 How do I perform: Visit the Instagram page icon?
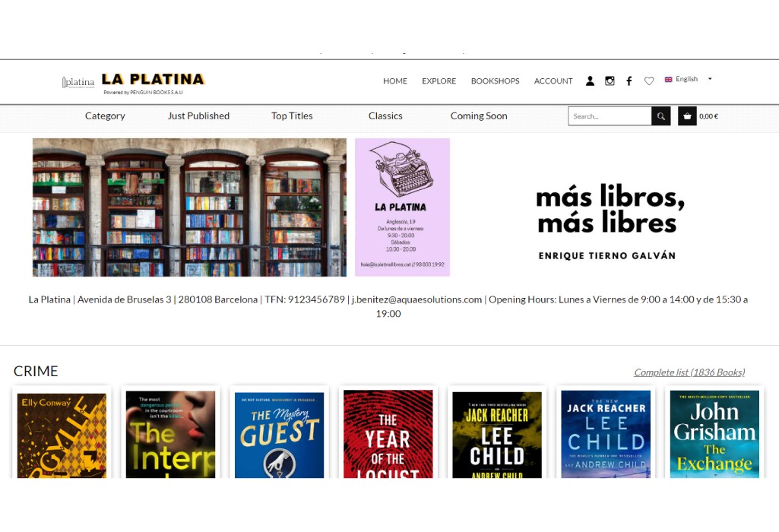tap(610, 81)
